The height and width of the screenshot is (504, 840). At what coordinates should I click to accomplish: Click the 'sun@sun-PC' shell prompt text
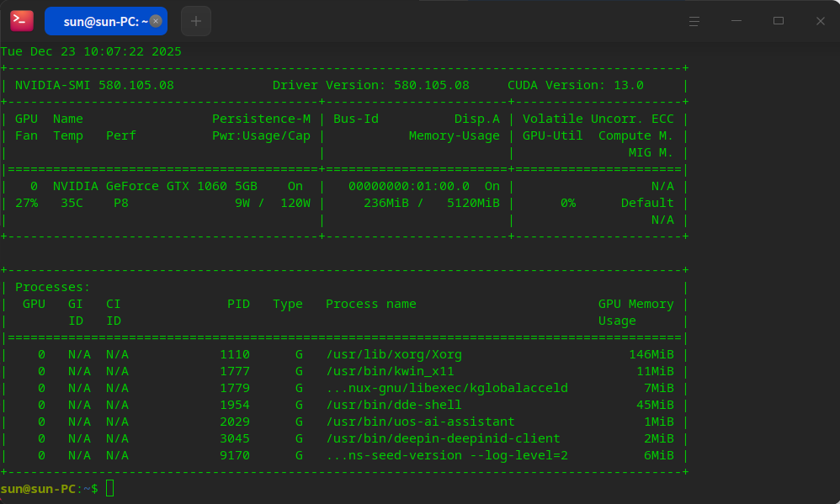pos(38,489)
